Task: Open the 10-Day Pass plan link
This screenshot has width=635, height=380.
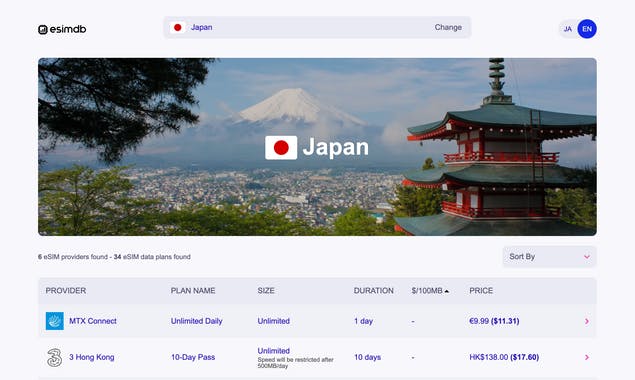Action: pyautogui.click(x=193, y=357)
